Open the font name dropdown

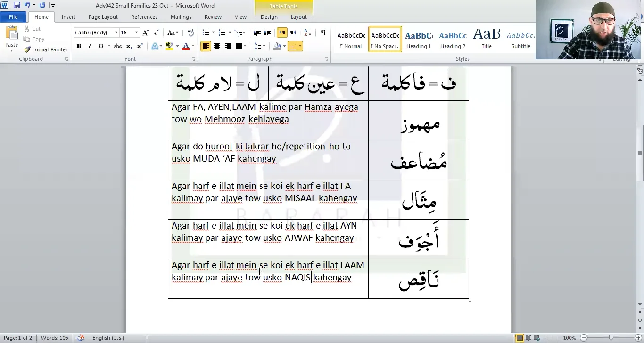pos(116,33)
